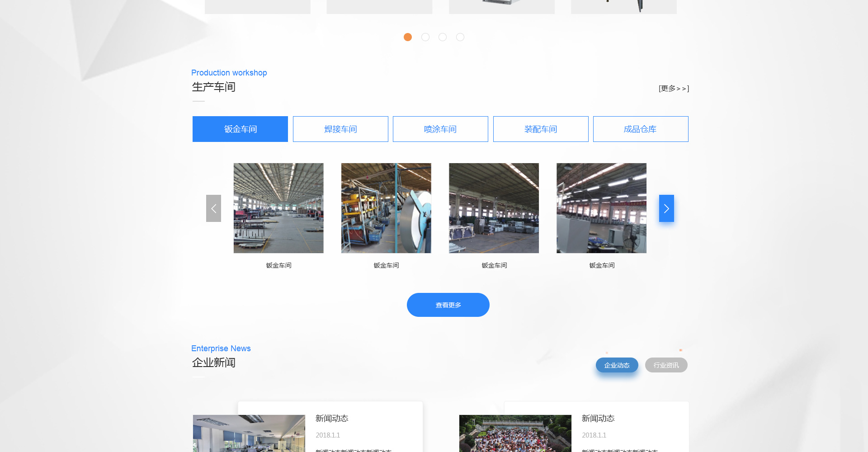Viewport: 868px width, 452px height.
Task: Select the 装配车间 tab
Action: pyautogui.click(x=541, y=129)
